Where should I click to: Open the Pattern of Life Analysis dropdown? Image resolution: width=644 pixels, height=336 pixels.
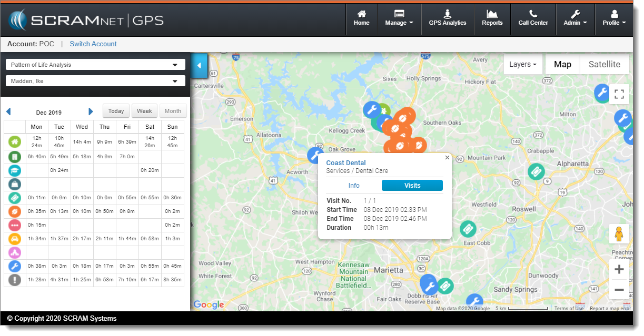tap(95, 65)
